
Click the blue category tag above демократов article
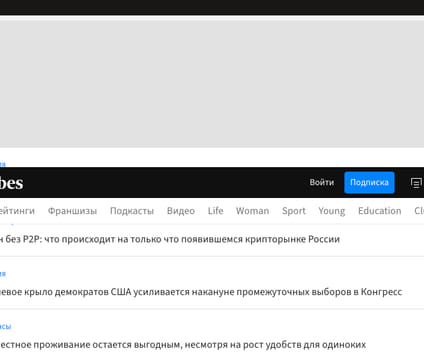point(3,274)
